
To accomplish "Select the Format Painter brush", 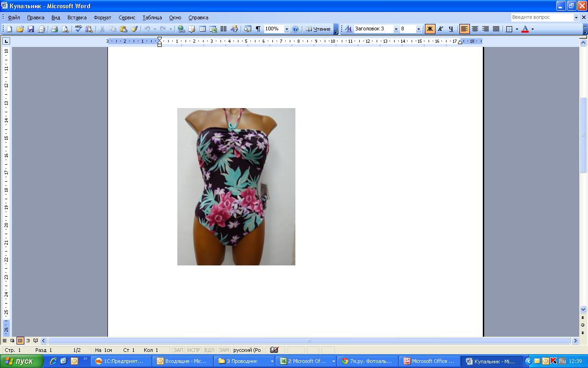I will (134, 29).
